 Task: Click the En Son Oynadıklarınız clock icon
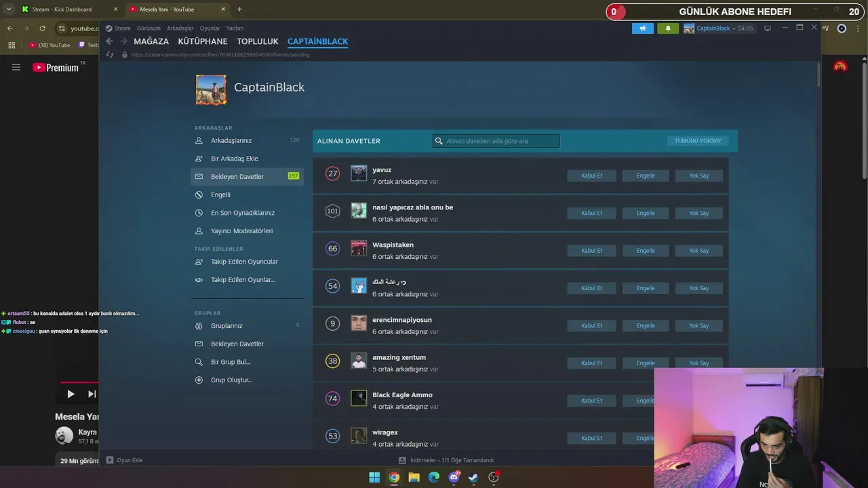click(199, 213)
